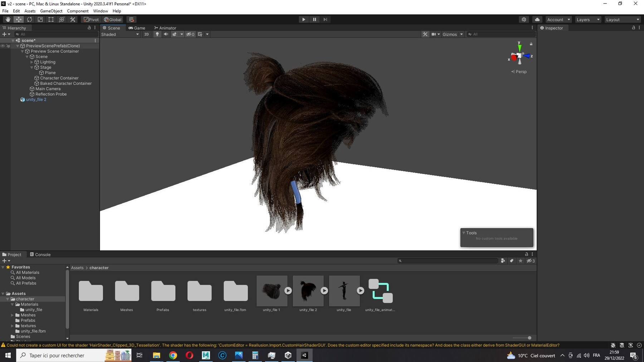
Task: Click the scene view search field
Action: [501, 34]
